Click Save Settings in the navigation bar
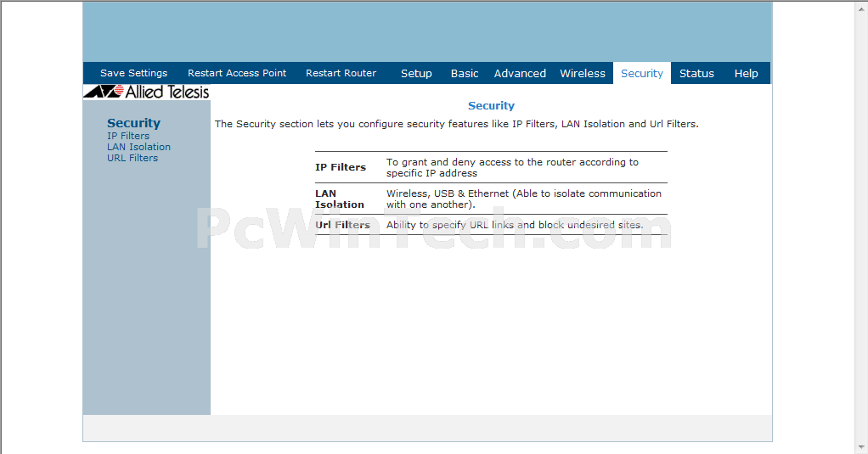 pos(133,73)
